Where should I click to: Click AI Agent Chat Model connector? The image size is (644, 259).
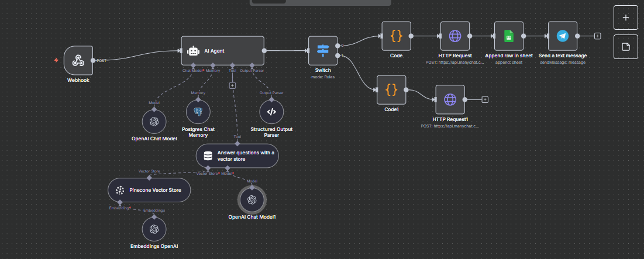[194, 65]
